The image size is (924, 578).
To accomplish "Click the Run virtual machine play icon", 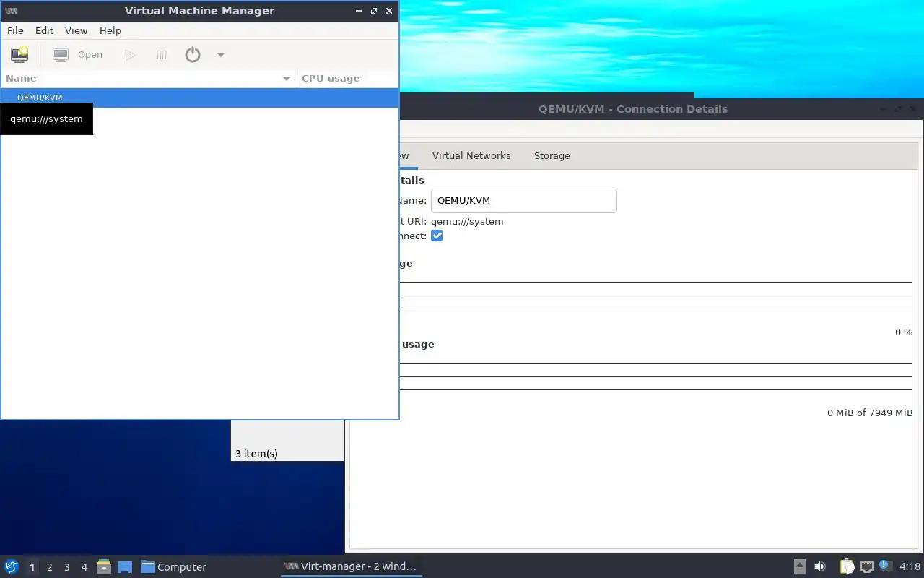I will [130, 55].
